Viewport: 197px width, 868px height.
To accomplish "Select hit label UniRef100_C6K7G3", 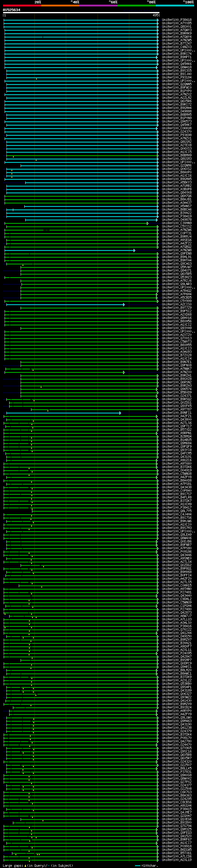I will point(177,792).
